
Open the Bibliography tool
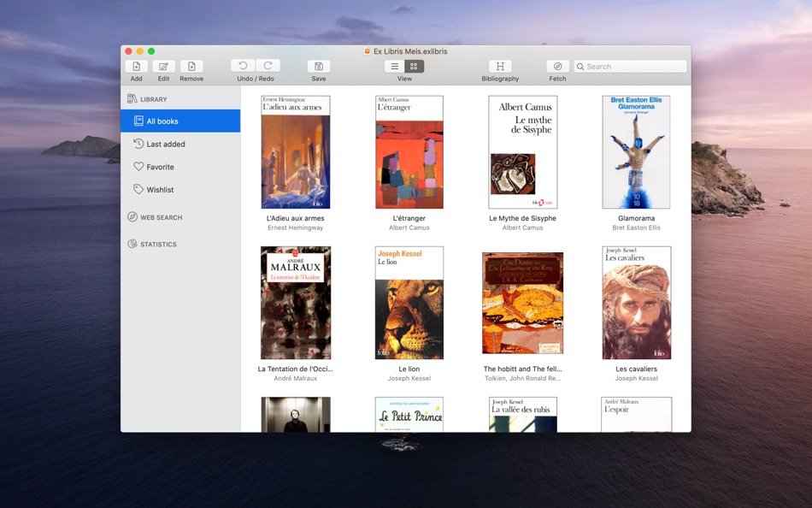tap(499, 68)
